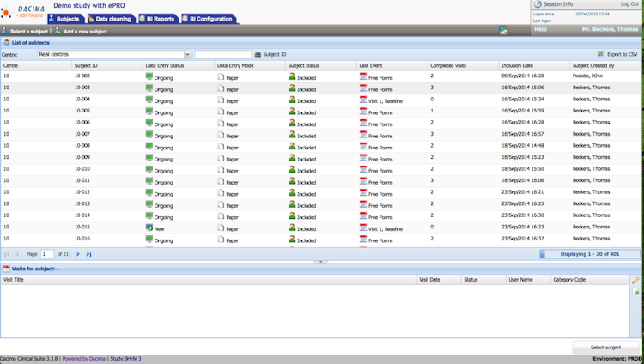Click Paper icon in row 10-013
The width and height of the screenshot is (644, 364).
point(221,204)
